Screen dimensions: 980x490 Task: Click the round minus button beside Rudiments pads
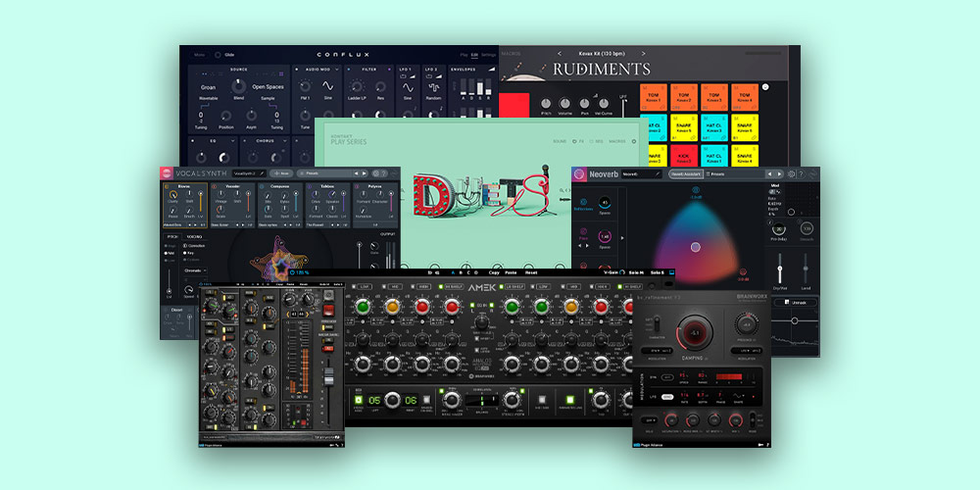click(x=764, y=87)
